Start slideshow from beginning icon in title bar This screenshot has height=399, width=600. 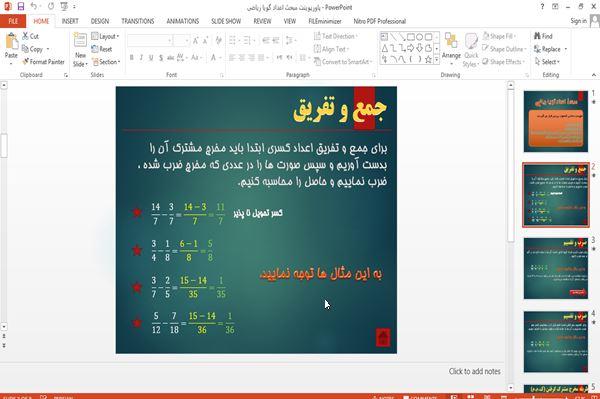(x=64, y=7)
